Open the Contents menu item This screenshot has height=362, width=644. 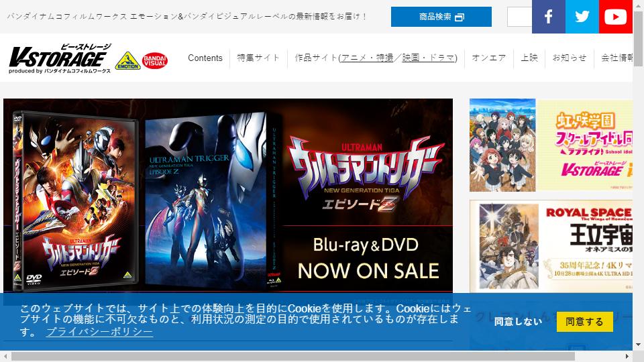(x=205, y=58)
